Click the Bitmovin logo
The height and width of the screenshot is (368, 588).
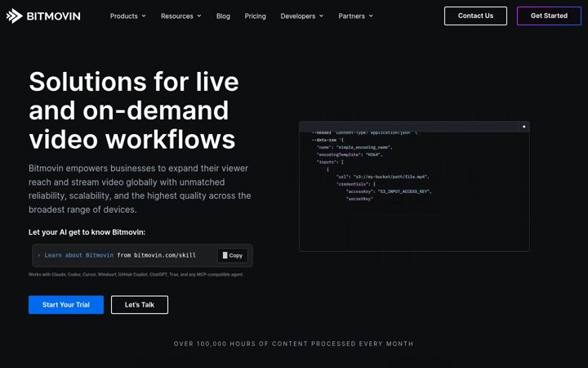click(x=43, y=16)
